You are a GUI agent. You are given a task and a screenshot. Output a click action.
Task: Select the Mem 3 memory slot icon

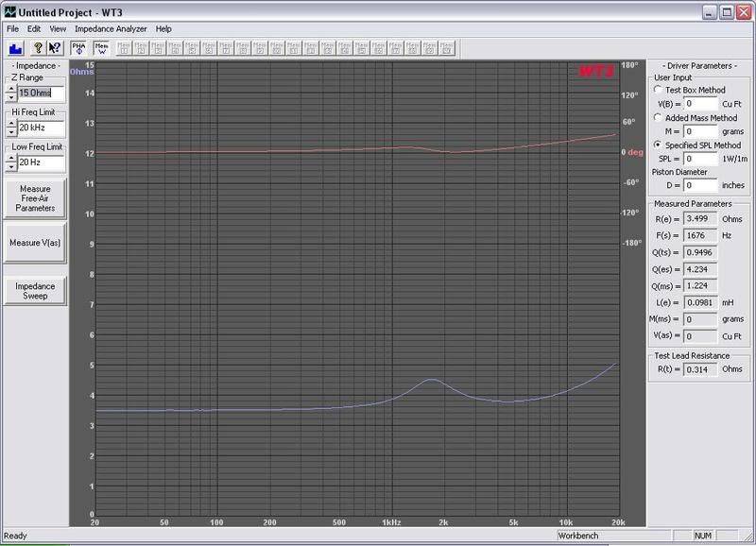[158, 48]
